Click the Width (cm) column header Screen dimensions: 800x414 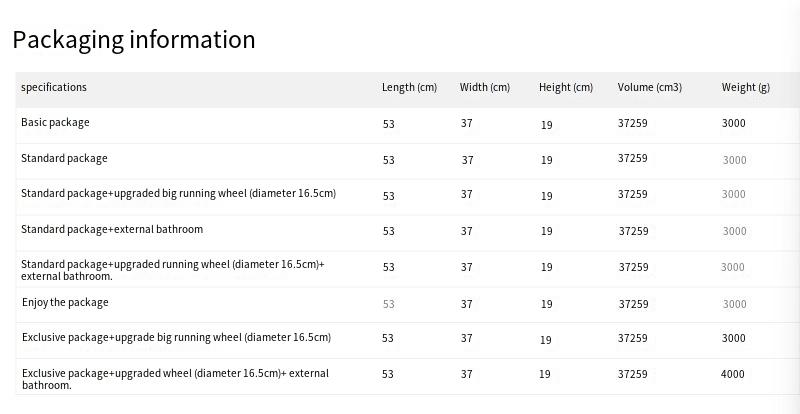(485, 87)
